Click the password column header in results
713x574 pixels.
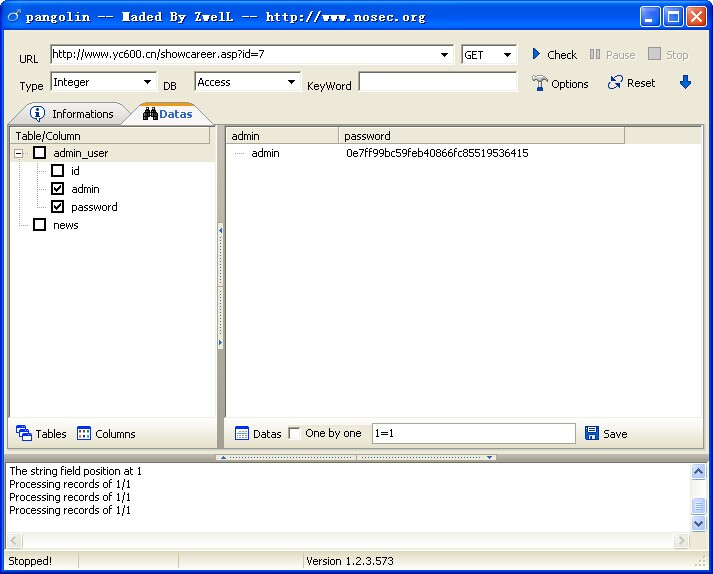(x=482, y=136)
